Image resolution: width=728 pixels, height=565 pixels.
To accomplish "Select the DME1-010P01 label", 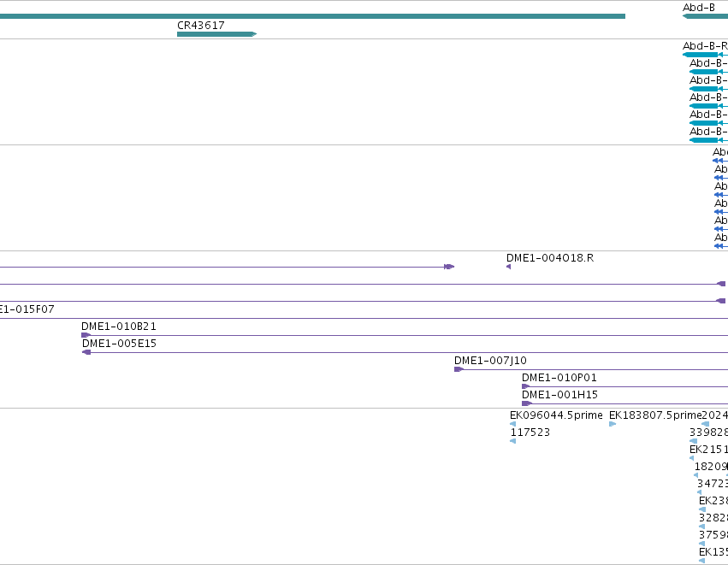I will coord(559,378).
